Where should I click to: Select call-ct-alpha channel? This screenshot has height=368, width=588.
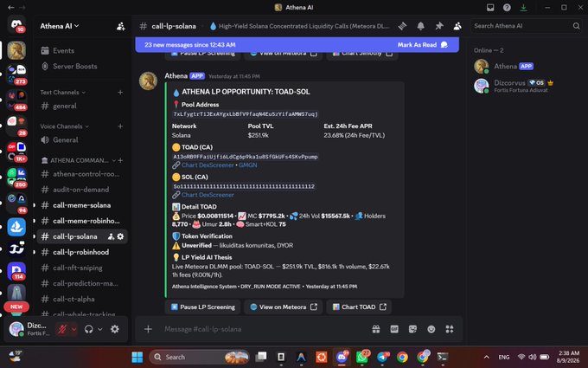82,300
